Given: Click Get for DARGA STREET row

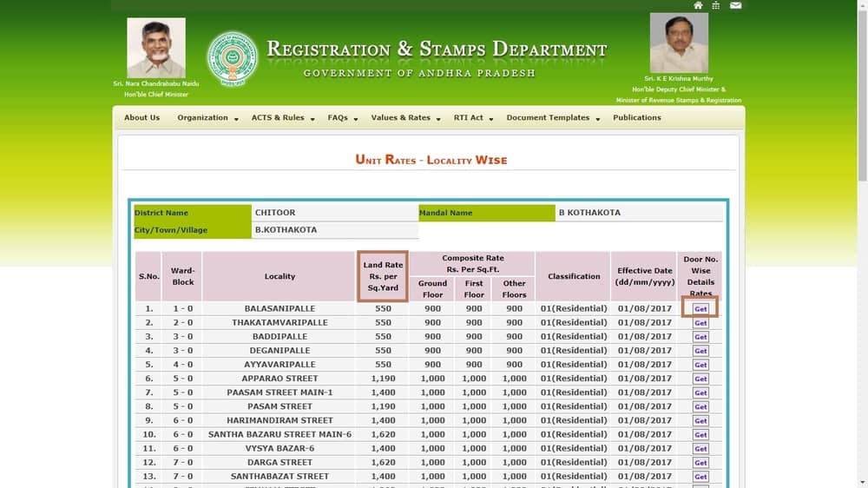Looking at the screenshot, I should click(x=700, y=463).
